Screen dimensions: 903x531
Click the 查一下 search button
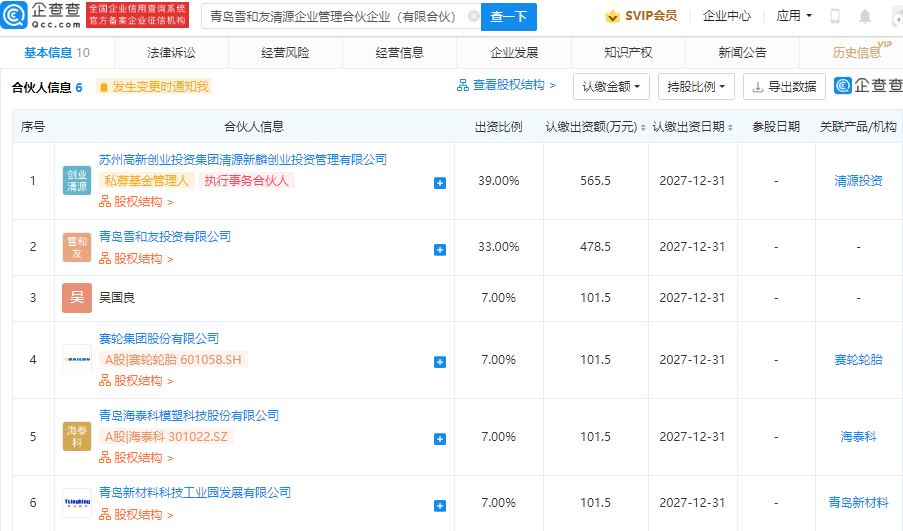pyautogui.click(x=509, y=17)
